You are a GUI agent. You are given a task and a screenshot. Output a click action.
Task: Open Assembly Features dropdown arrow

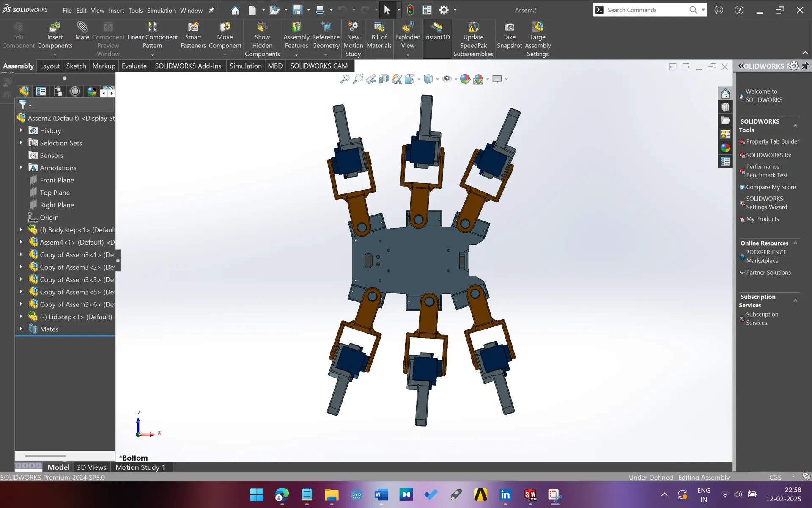click(x=296, y=55)
